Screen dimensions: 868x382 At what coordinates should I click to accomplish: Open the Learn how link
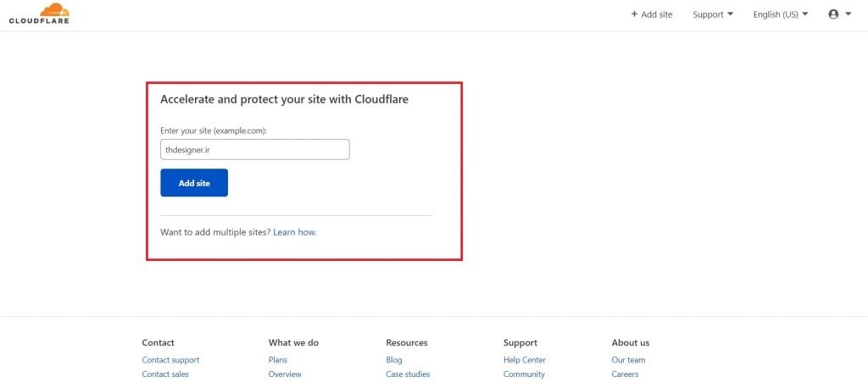tap(295, 232)
